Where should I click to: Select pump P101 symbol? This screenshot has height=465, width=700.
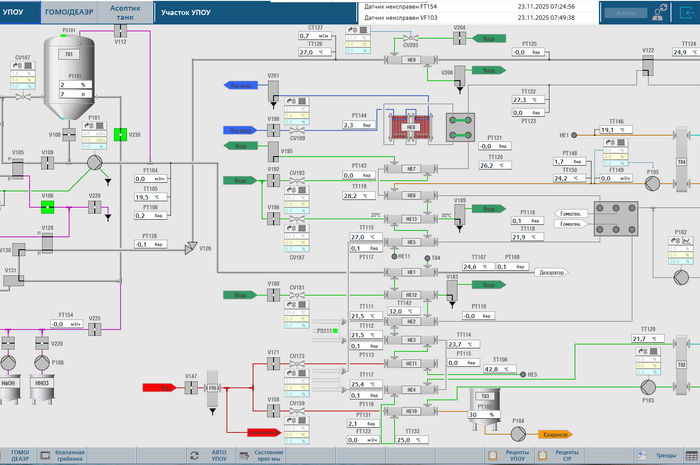pos(95,164)
